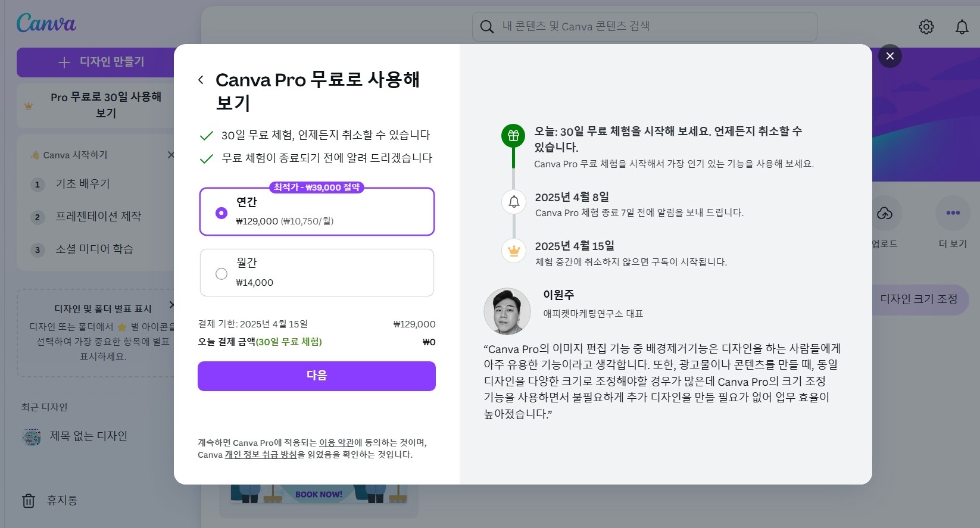
Task: Click the Canva logo
Action: coord(46,23)
